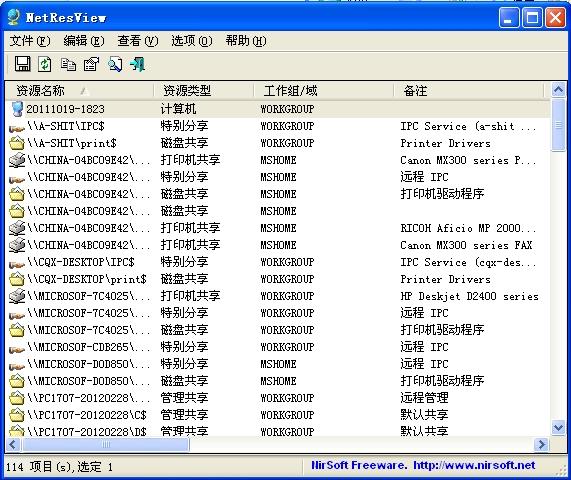Sort by the 工作组/域 column header

click(x=324, y=91)
